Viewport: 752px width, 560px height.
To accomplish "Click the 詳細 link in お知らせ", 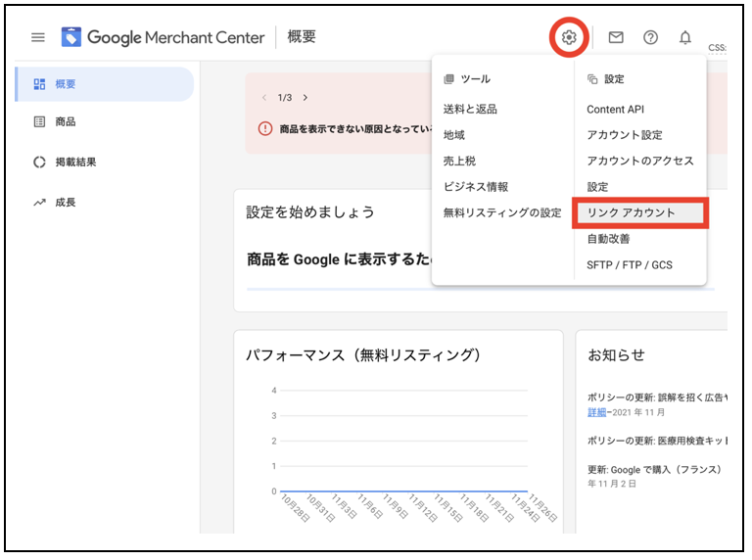I will click(596, 413).
